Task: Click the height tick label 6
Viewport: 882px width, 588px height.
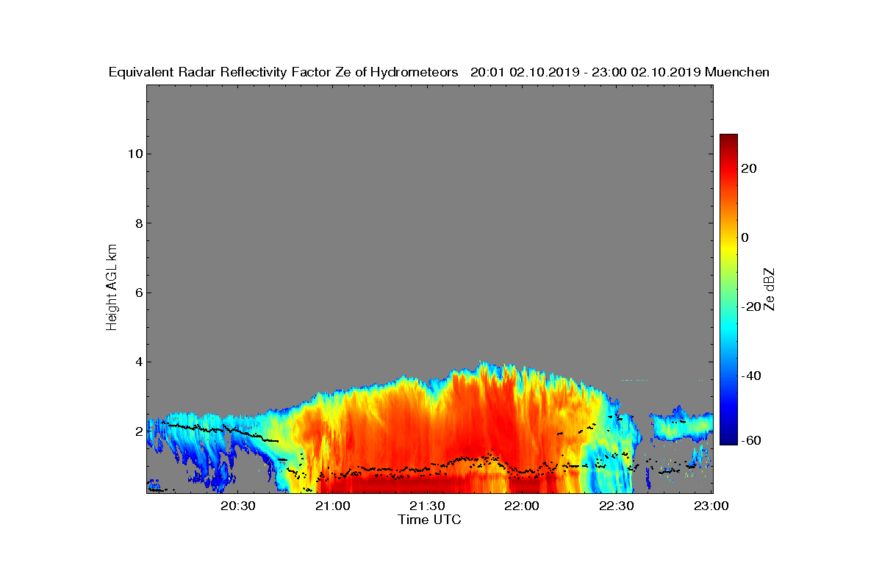Action: click(x=137, y=293)
